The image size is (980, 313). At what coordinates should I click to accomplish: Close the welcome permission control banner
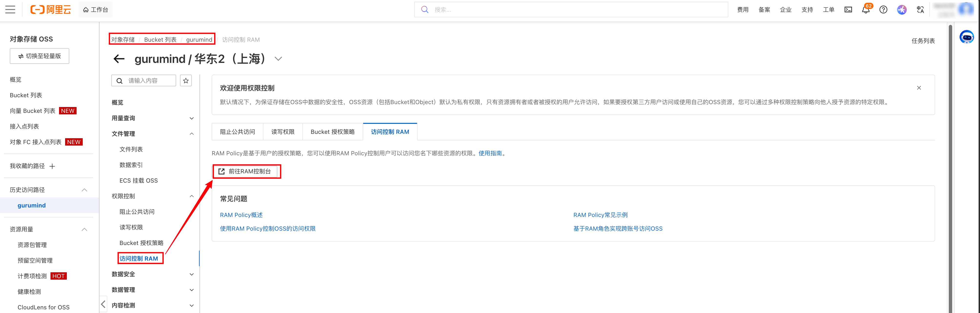919,88
